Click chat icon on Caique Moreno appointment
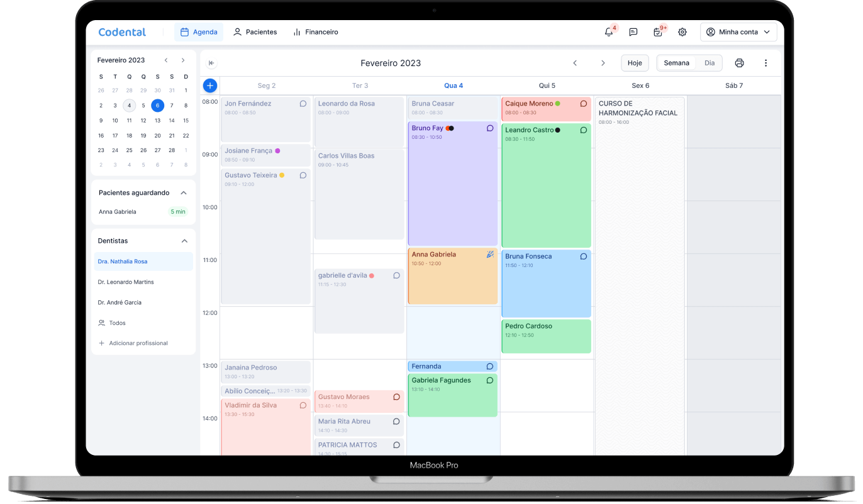This screenshot has height=504, width=863. 583,104
